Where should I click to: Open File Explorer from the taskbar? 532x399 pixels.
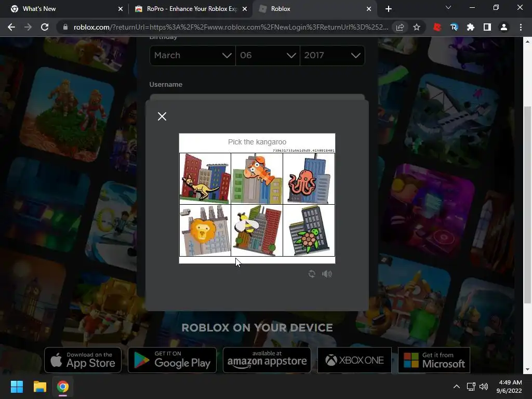39,387
